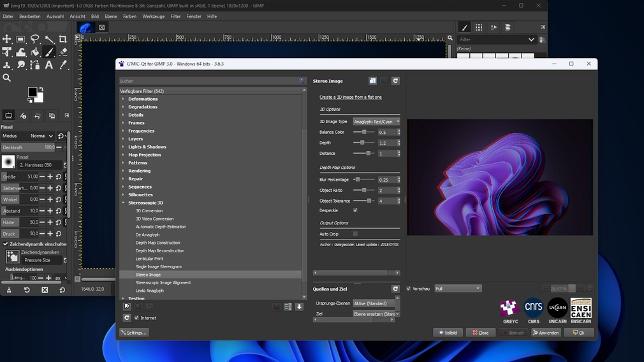Toggle the Internet checkbox
This screenshot has width=644, height=362.
(136, 317)
